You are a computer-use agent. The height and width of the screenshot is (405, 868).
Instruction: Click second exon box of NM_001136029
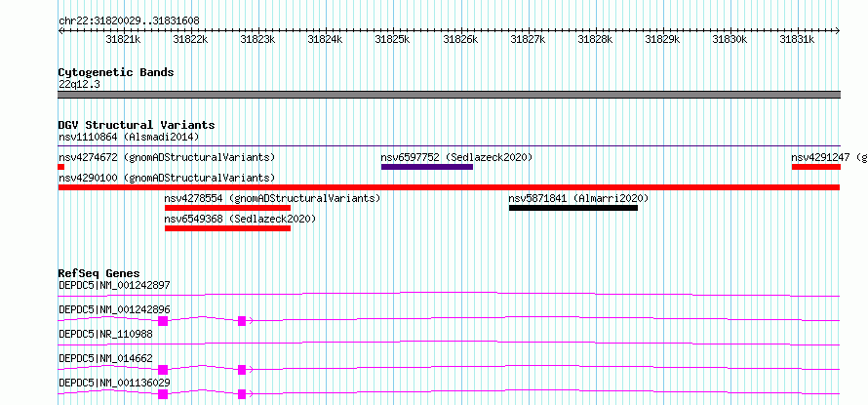pyautogui.click(x=242, y=394)
